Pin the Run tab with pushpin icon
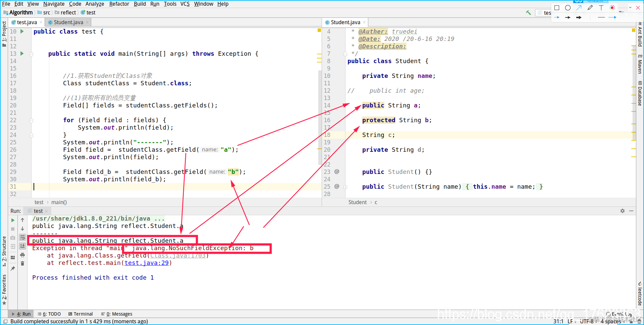The width and height of the screenshot is (644, 325). coord(13,268)
